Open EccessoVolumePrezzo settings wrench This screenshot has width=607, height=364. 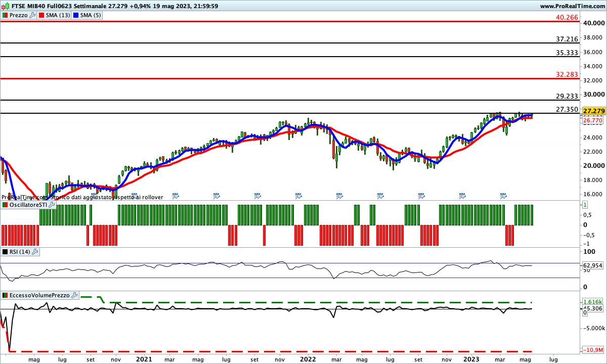tap(74, 295)
